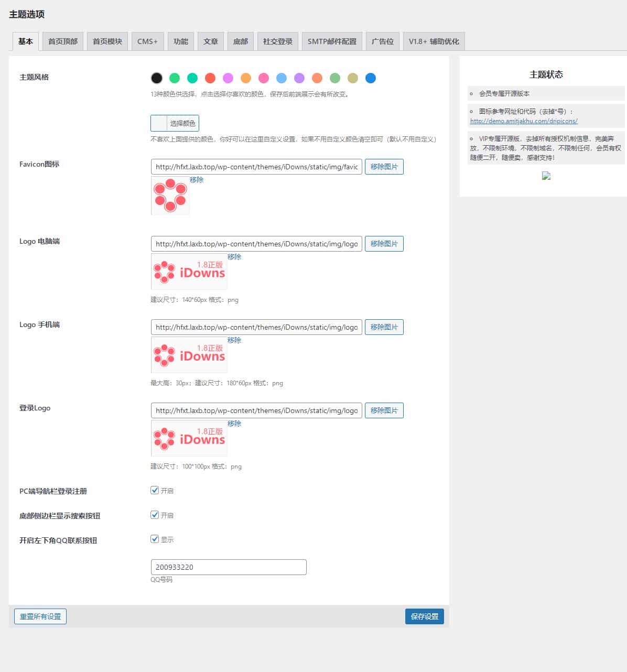
Task: Select the CMS+ tab
Action: point(147,41)
